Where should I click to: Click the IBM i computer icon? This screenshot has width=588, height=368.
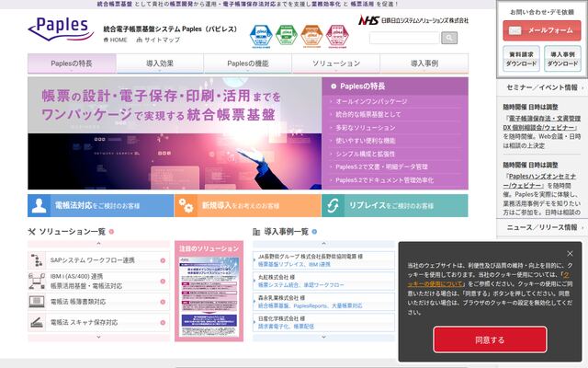coord(37,281)
